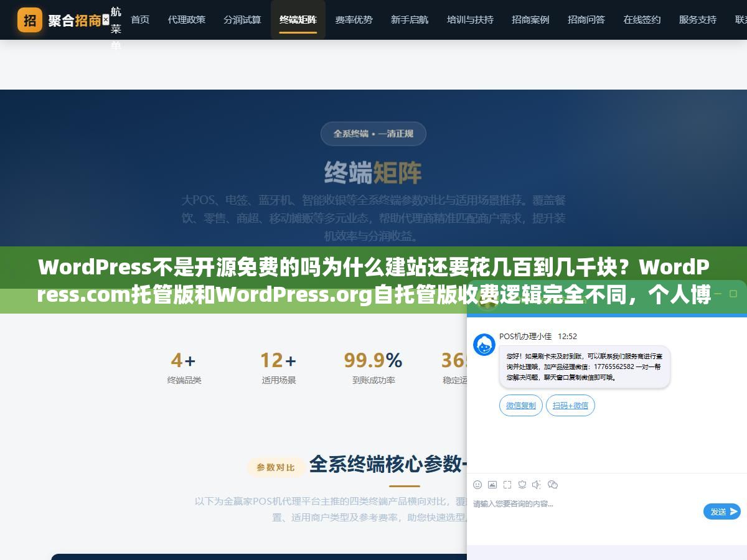Click the 扫码+微信 button in chat
Image resolution: width=747 pixels, height=560 pixels.
click(x=570, y=405)
